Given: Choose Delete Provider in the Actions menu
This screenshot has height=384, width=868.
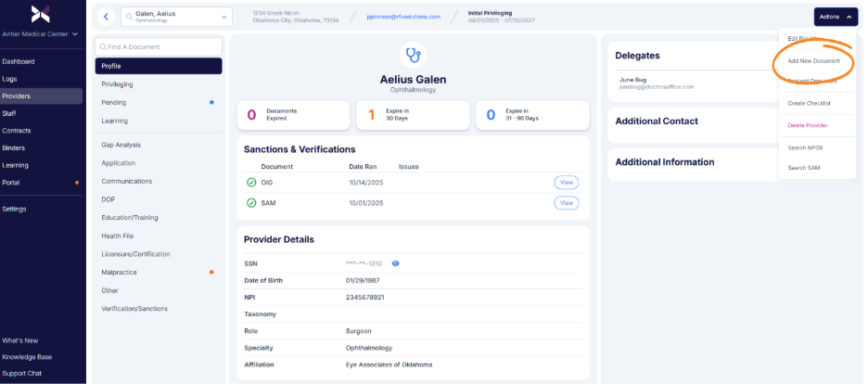Looking at the screenshot, I should (x=807, y=124).
